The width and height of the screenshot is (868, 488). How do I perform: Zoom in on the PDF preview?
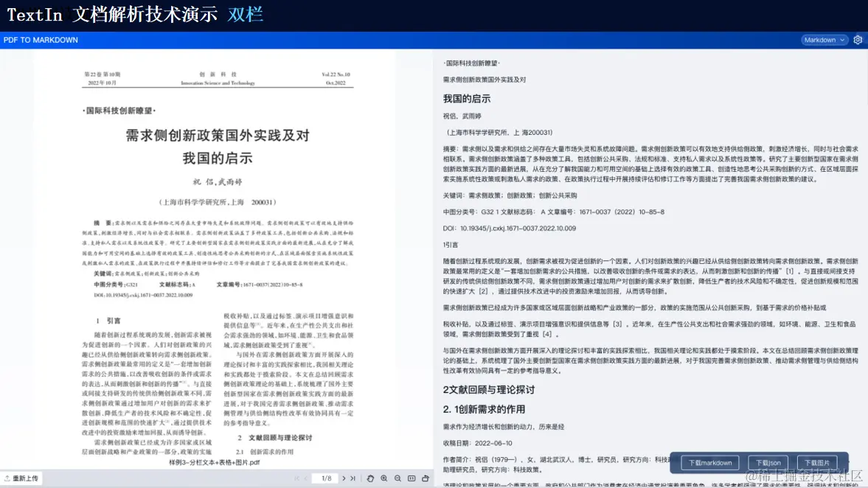(384, 478)
